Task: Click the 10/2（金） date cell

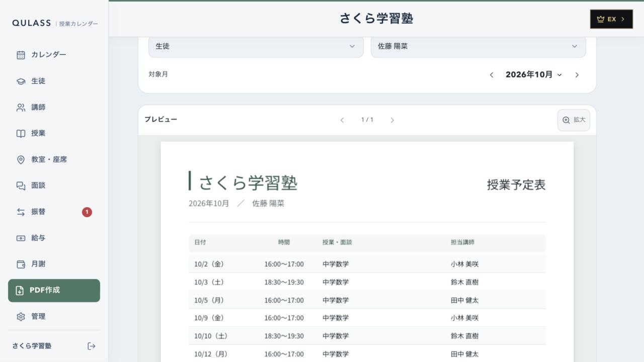Action: tap(209, 264)
